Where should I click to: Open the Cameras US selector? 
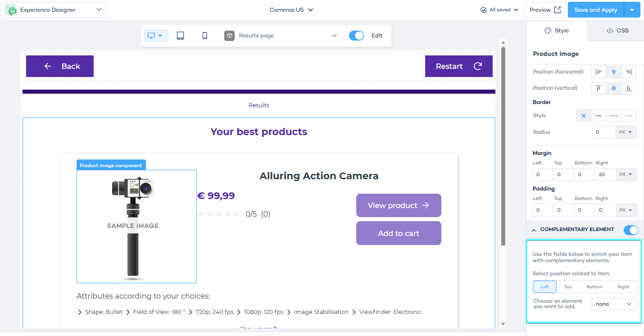[x=291, y=9]
